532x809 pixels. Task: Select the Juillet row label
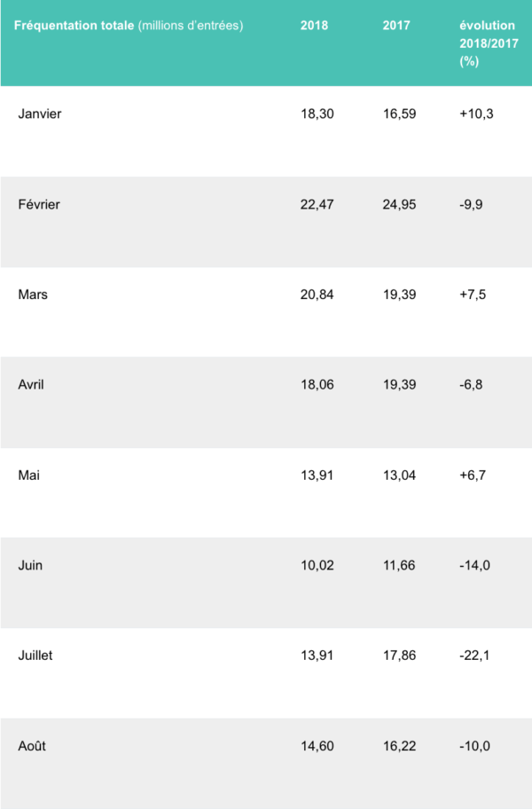click(x=35, y=656)
